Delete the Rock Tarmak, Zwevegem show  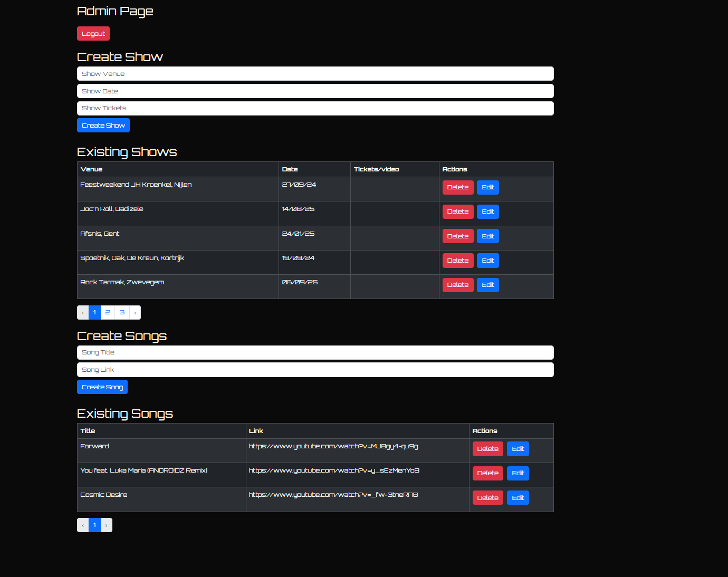point(457,285)
